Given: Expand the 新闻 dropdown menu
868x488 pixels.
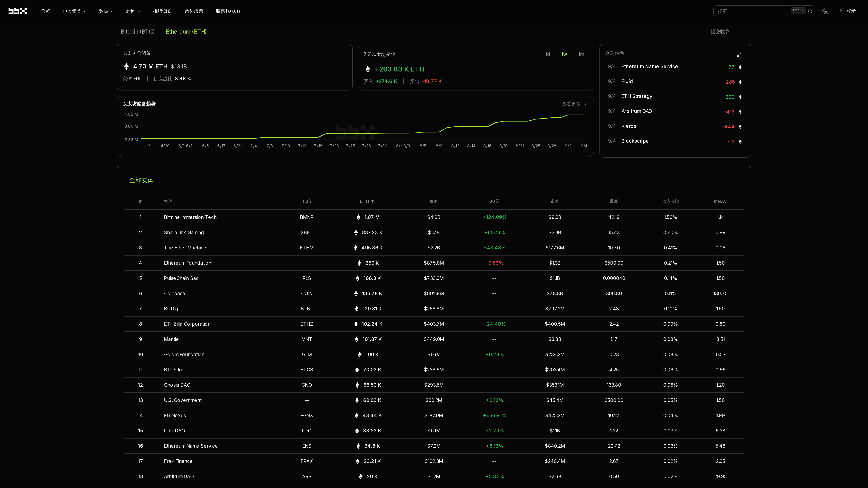Looking at the screenshot, I should tap(133, 11).
